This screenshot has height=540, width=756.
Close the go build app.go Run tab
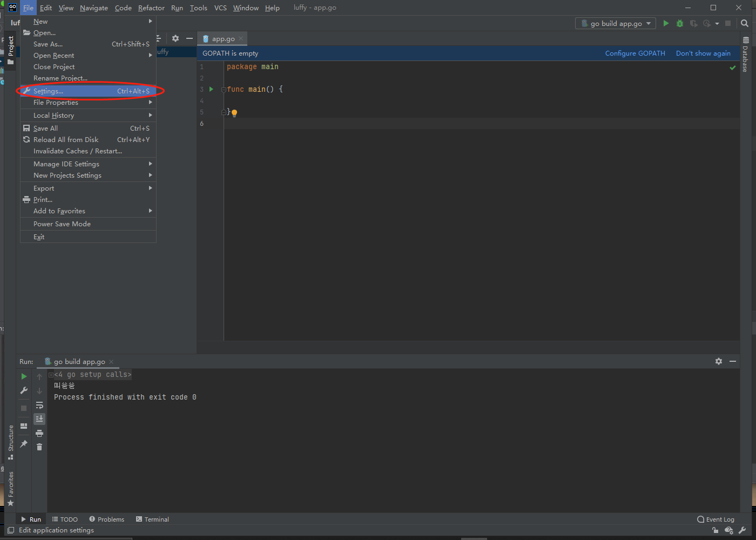(111, 362)
